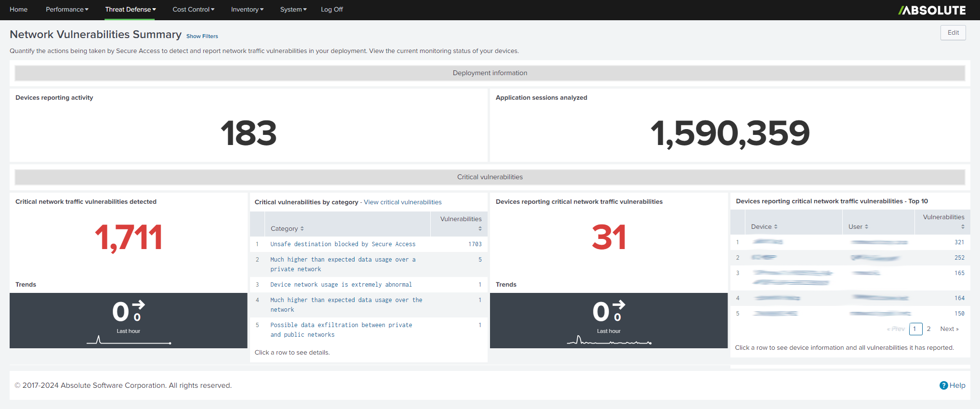
Task: Open View critical vulnerabilities link
Action: click(402, 202)
